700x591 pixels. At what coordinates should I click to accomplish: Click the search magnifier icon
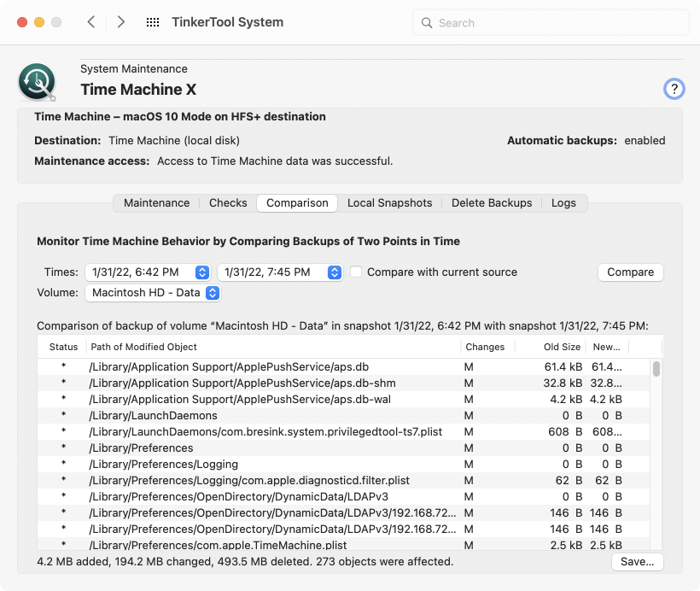427,23
